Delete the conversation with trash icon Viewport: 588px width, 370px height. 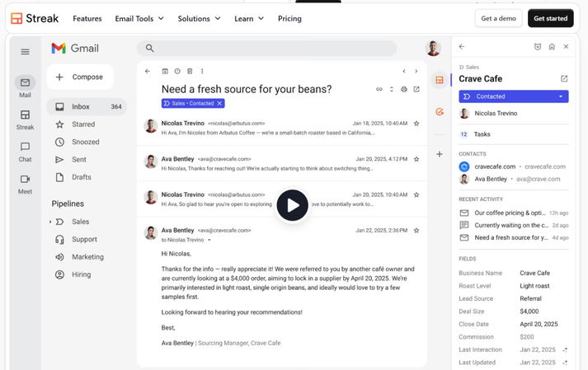(189, 72)
